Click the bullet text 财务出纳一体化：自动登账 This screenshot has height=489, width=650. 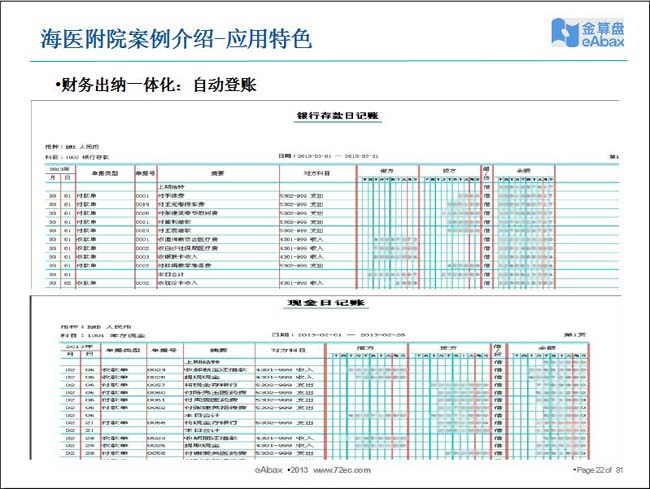coord(156,85)
